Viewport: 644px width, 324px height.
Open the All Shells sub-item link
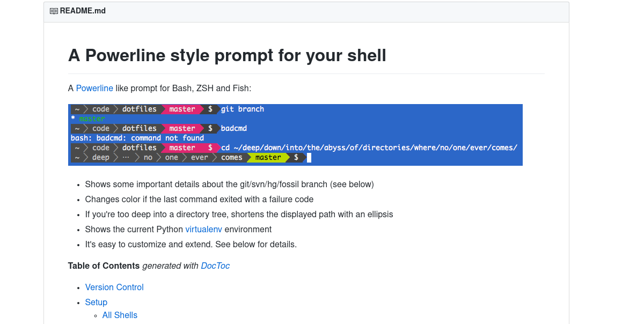click(120, 315)
